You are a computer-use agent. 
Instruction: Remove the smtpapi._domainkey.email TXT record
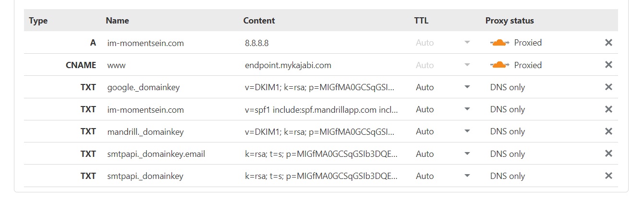[608, 154]
